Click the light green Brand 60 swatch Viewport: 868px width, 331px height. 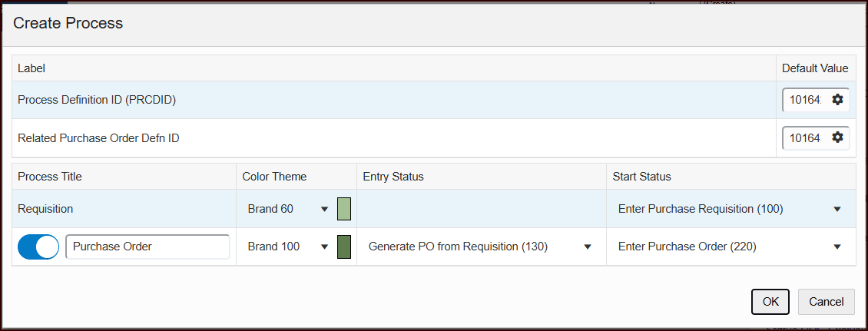[344, 209]
